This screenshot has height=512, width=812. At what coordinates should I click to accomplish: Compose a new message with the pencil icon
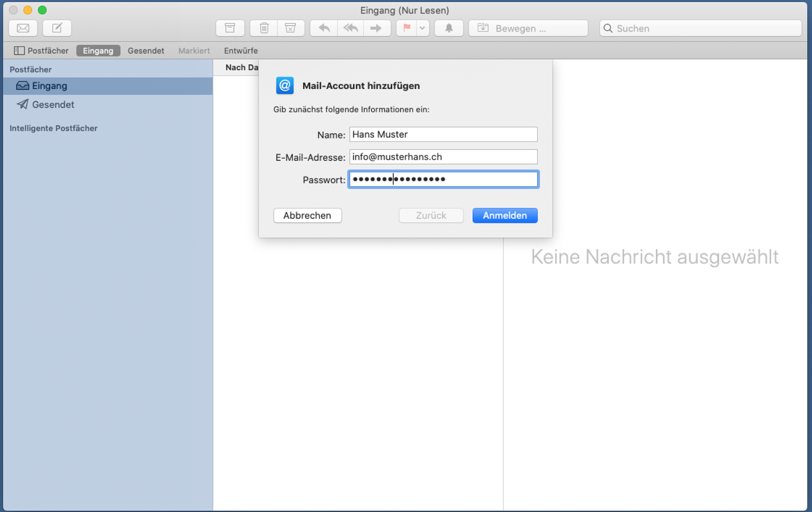pyautogui.click(x=57, y=28)
